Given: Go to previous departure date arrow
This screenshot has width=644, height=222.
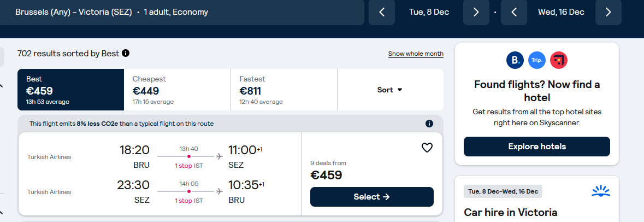Looking at the screenshot, I should click(x=382, y=12).
